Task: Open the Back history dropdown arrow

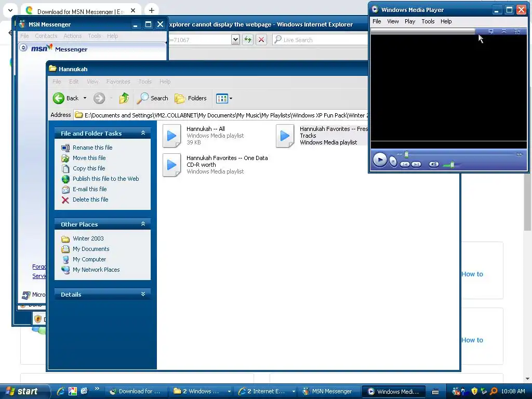Action: 85,98
